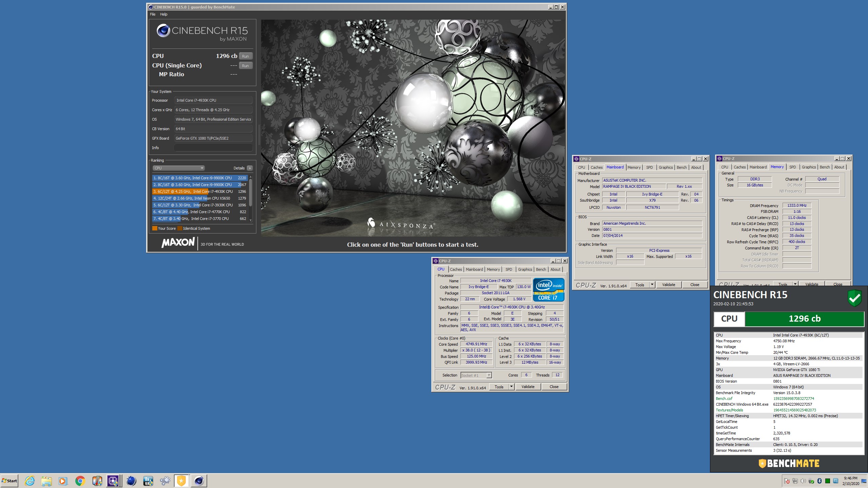Switch to Caches tab in CPU-Z CPU window

pos(456,269)
